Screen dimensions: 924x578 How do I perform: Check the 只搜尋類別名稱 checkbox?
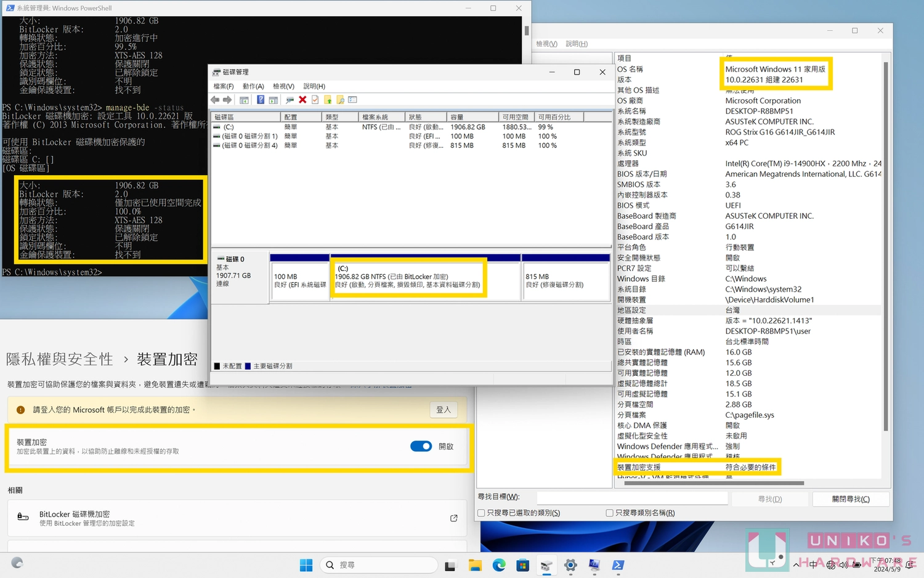coord(609,513)
